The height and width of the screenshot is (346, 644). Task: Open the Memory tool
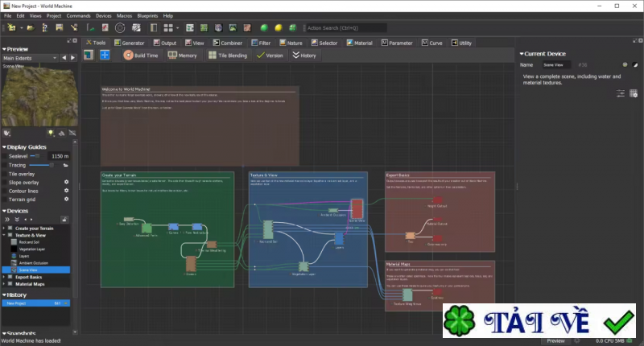(x=182, y=56)
